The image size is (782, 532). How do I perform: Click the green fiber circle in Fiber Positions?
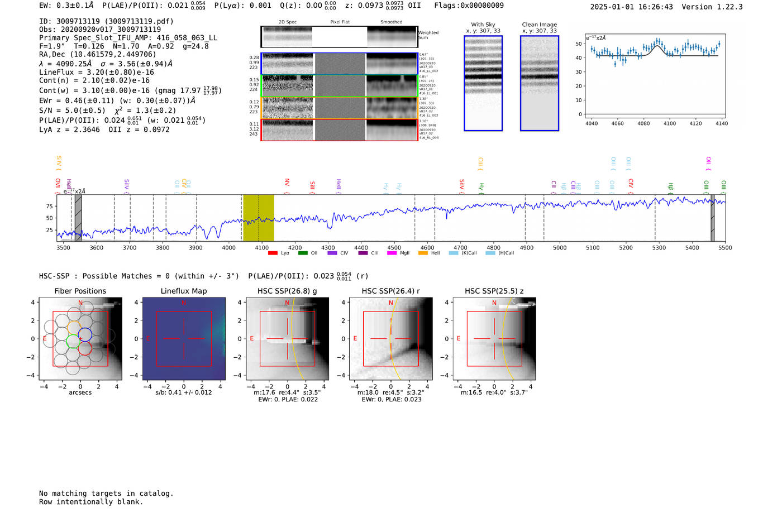[73, 341]
